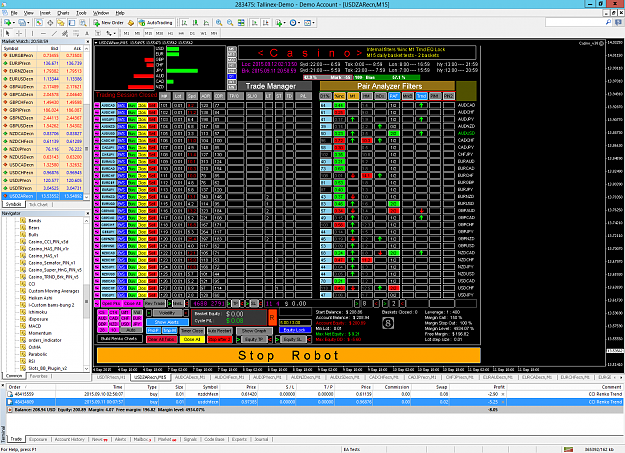Click the Equity Lock button
The image size is (625, 453).
[x=295, y=330]
